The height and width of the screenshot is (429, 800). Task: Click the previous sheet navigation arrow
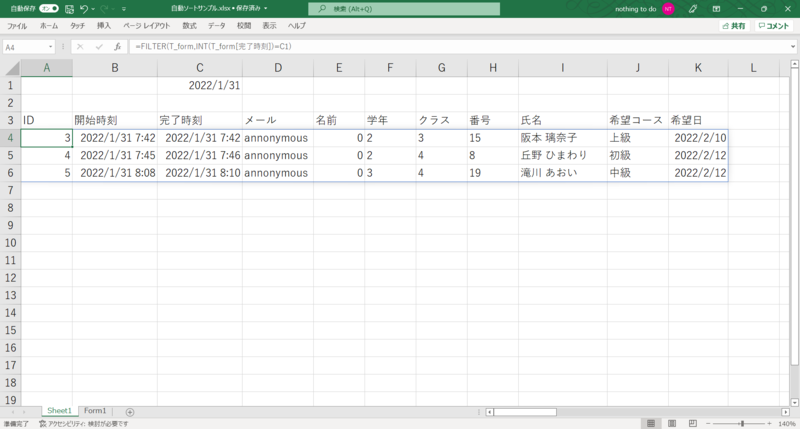tap(12, 412)
